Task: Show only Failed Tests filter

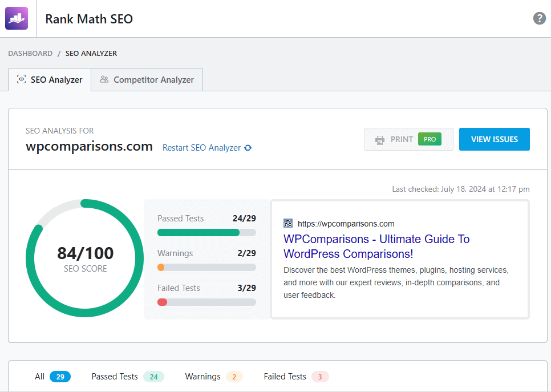Action: coord(295,377)
